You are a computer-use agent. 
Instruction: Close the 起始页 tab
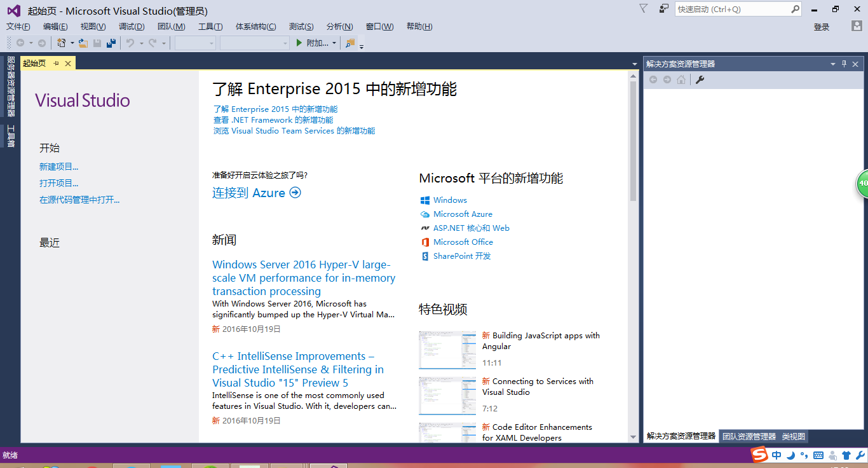tap(68, 63)
